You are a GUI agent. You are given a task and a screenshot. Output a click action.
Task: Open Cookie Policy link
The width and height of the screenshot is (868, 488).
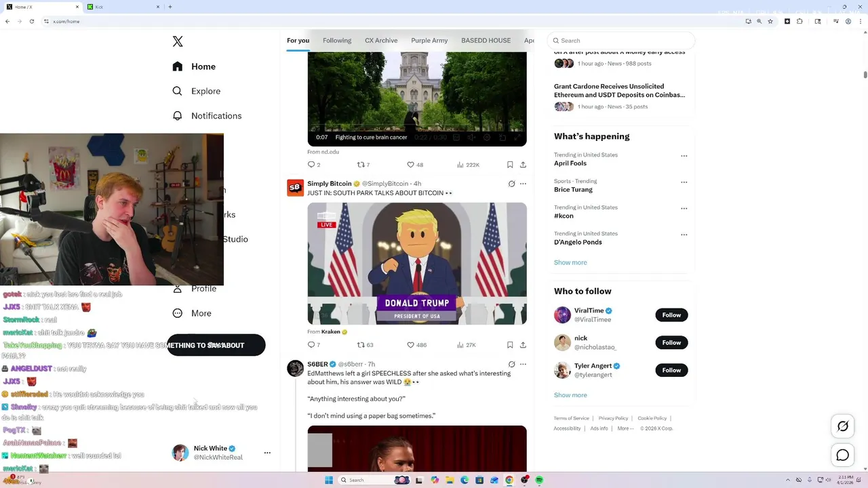coord(652,418)
